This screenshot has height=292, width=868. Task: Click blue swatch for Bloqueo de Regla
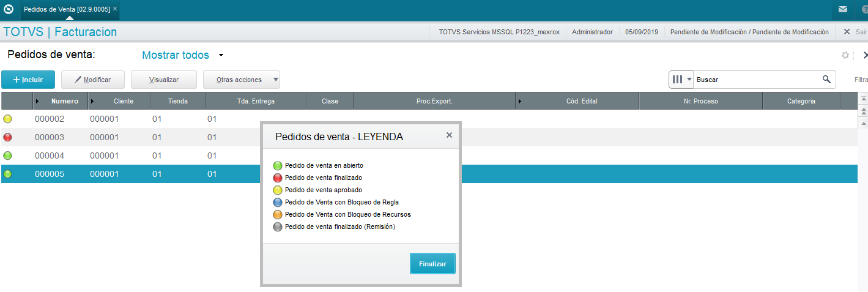278,202
